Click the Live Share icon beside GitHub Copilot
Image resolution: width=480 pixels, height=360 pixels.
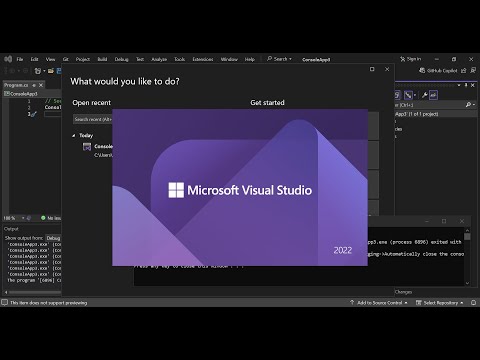pyautogui.click(x=464, y=70)
